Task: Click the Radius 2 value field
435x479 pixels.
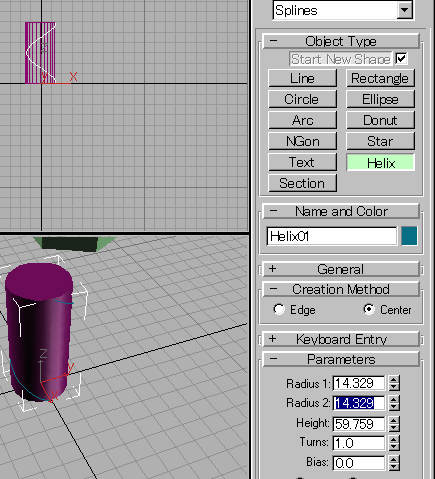Action: 359,403
